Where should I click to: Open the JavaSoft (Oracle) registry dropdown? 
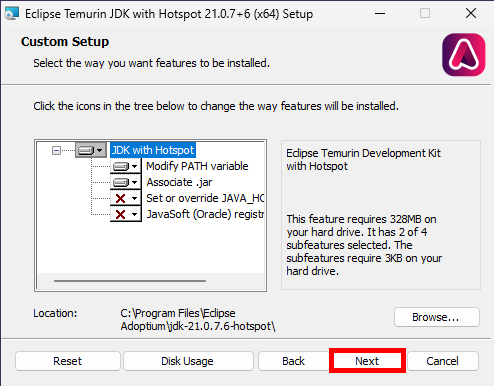pyautogui.click(x=126, y=214)
